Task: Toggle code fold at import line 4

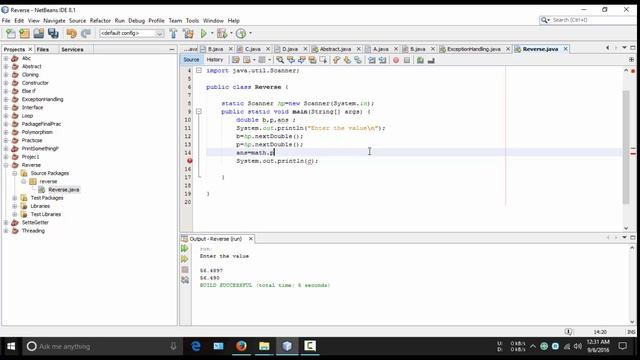Action: [199, 71]
